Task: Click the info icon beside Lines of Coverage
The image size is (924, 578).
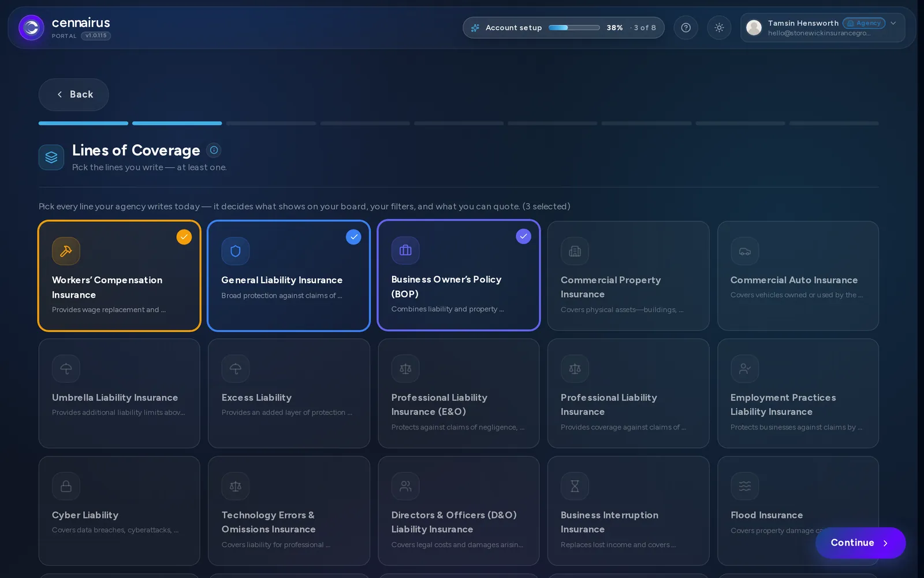Action: coord(214,150)
